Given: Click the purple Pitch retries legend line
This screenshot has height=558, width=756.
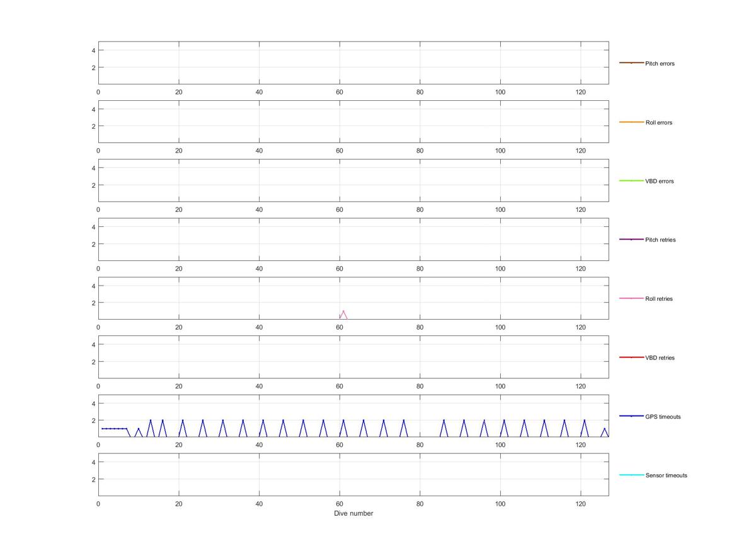Looking at the screenshot, I should click(x=631, y=240).
